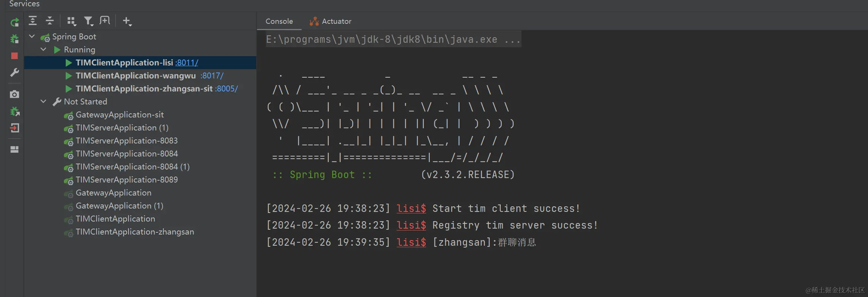
Task: Select the Running group label
Action: [x=79, y=49]
